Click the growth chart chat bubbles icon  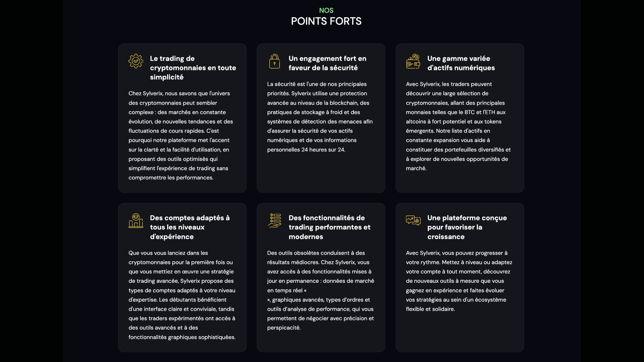pyautogui.click(x=413, y=221)
